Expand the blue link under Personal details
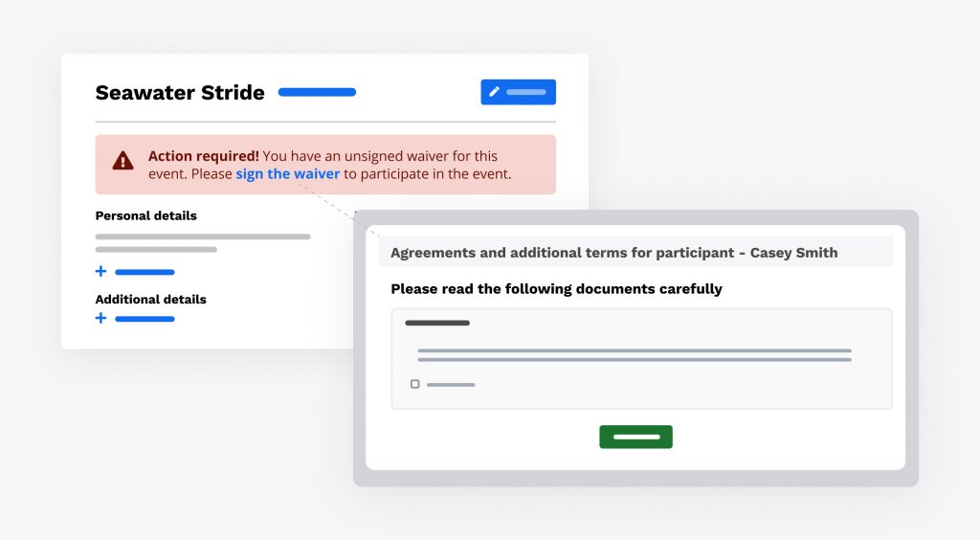The width and height of the screenshot is (980, 540). pos(145,272)
